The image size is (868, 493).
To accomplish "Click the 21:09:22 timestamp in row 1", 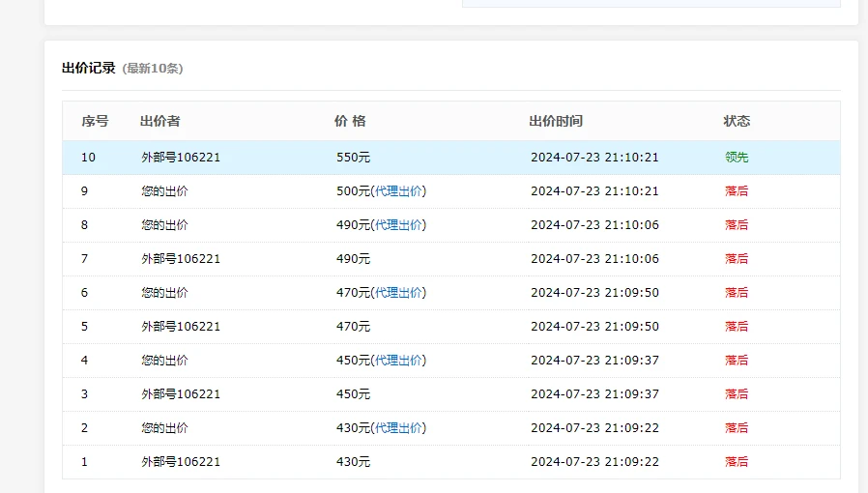I will click(x=594, y=462).
